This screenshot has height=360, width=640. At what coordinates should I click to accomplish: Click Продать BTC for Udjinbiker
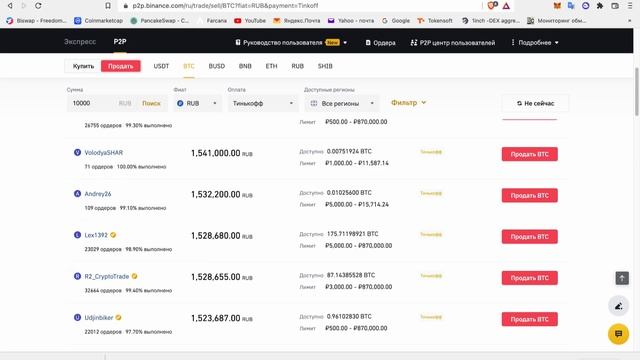pyautogui.click(x=529, y=319)
